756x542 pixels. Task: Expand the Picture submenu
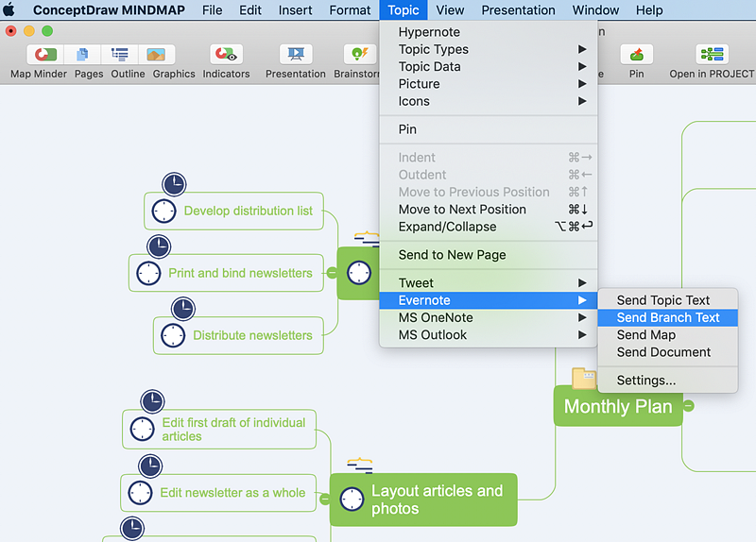(x=488, y=84)
